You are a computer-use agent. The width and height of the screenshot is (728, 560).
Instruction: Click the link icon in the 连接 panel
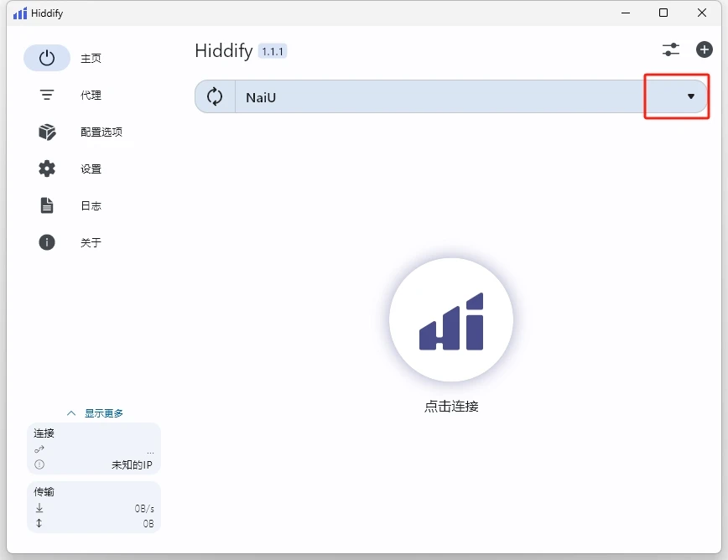click(x=39, y=449)
